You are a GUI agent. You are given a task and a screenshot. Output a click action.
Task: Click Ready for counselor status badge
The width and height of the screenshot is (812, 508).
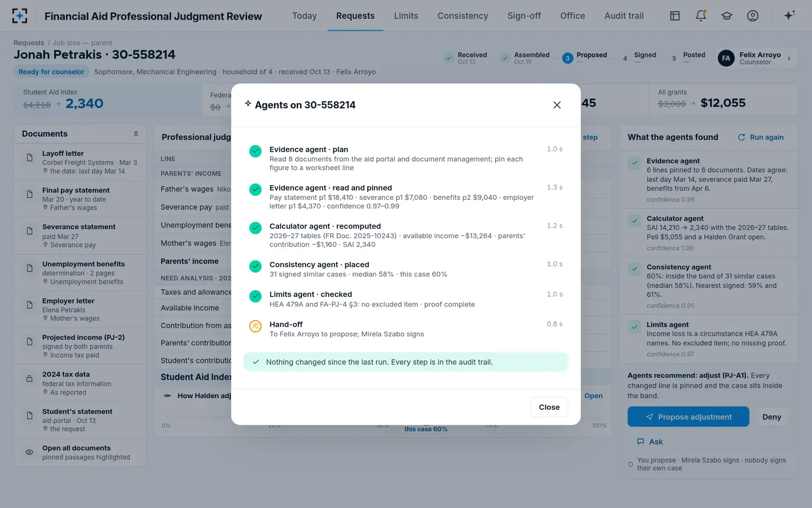tap(51, 72)
